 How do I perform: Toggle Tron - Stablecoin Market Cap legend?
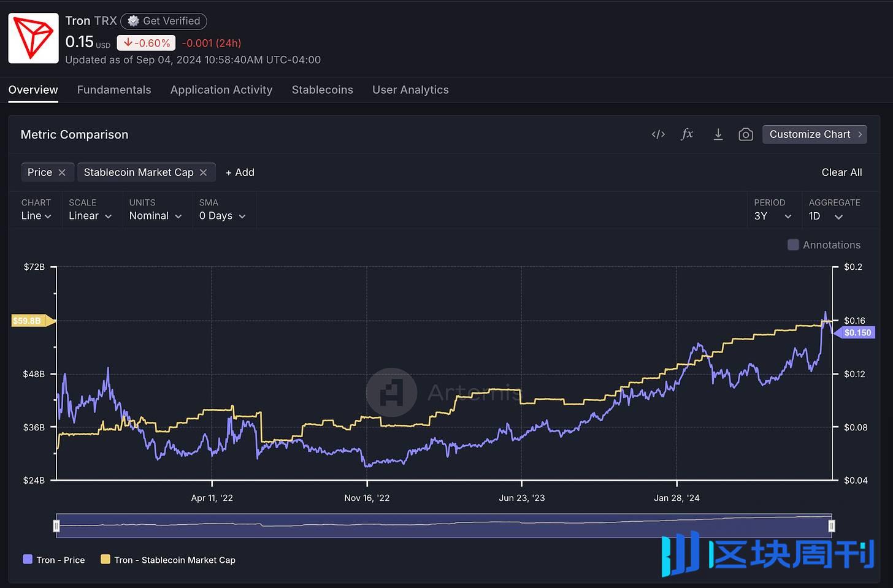pyautogui.click(x=168, y=560)
